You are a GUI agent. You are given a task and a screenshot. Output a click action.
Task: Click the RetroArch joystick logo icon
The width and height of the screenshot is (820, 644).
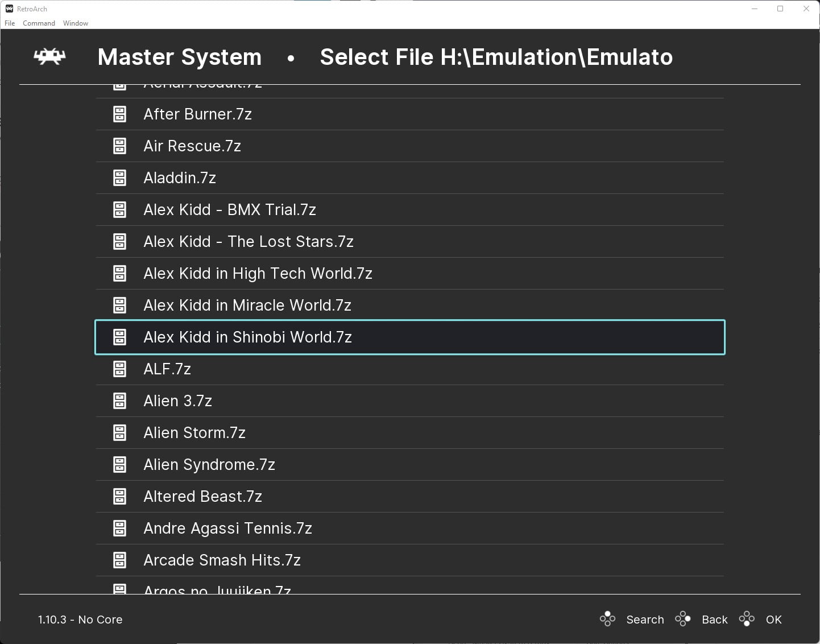tap(49, 56)
